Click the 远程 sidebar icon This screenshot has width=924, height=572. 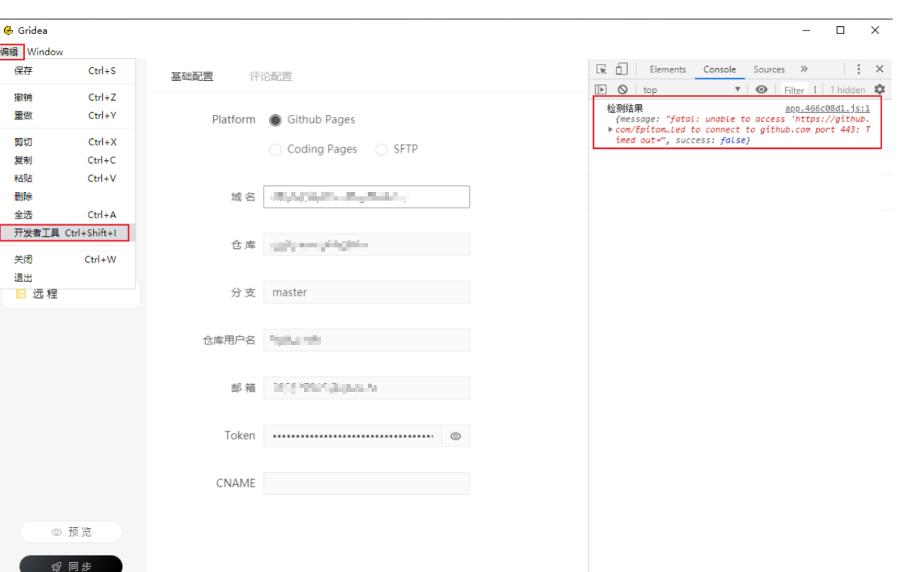point(21,293)
